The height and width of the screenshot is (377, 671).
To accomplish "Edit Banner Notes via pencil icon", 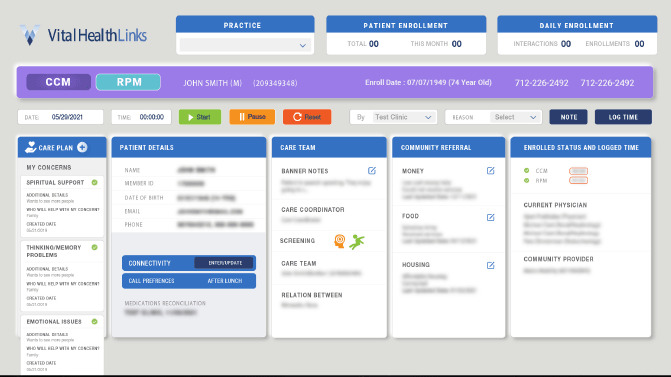I will click(372, 171).
